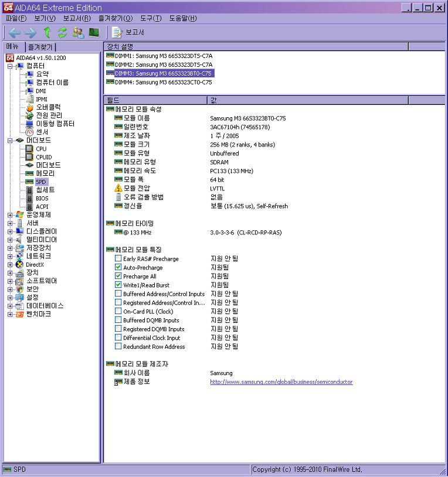The width and height of the screenshot is (448, 477).
Task: Click the green Up arrow toolbar icon
Action: coord(47,32)
